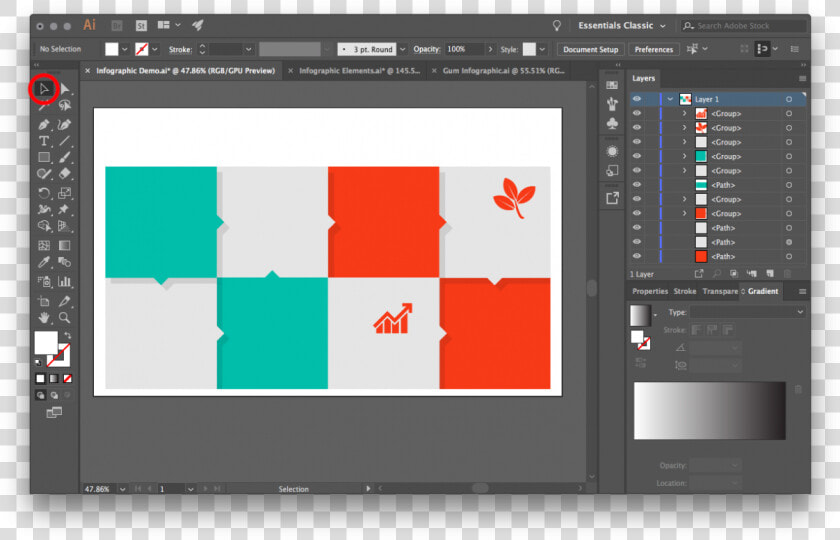Target Layer 1 using its circle indicator

789,99
